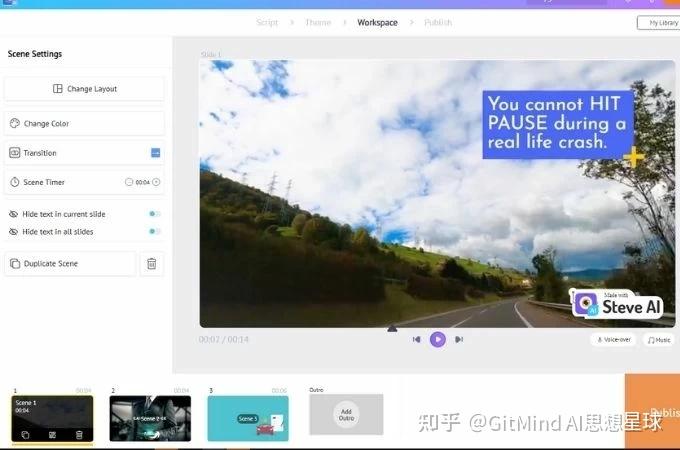Screen dimensions: 680x450
Task: Click trash icon on Scene 1 thumbnail
Action: [x=79, y=435]
